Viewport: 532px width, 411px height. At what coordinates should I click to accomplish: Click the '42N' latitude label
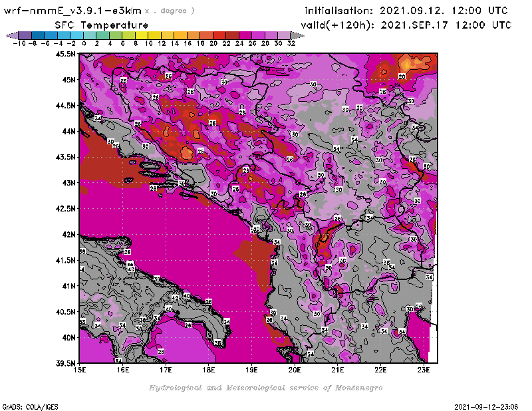pyautogui.click(x=68, y=235)
